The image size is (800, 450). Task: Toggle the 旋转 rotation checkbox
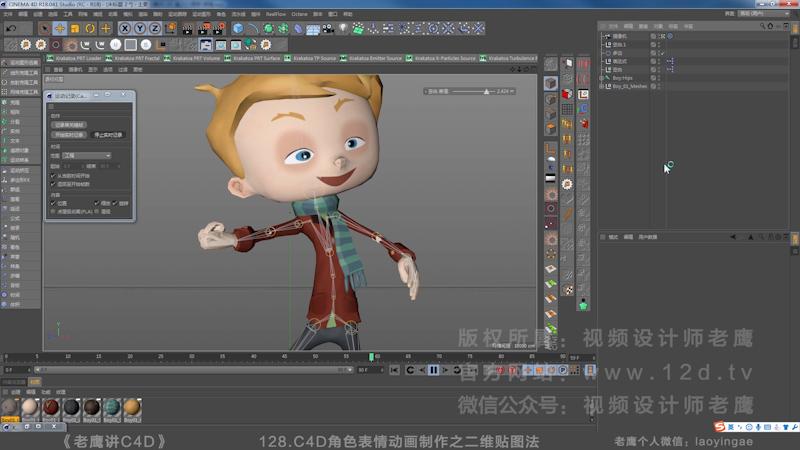pyautogui.click(x=115, y=203)
